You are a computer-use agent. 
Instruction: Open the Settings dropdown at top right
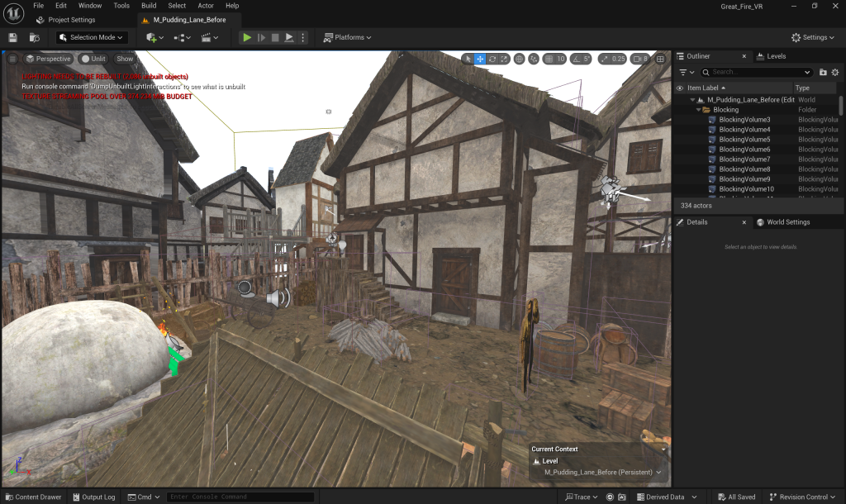[813, 37]
